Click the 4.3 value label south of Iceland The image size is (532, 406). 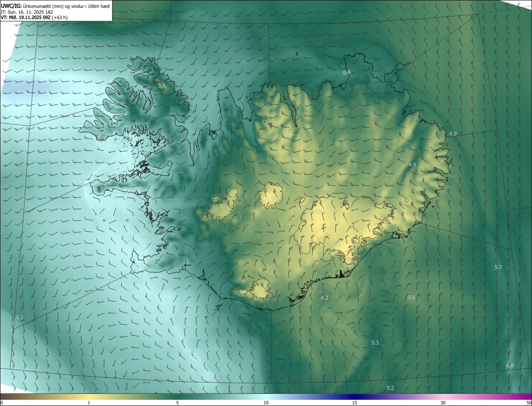pos(325,298)
